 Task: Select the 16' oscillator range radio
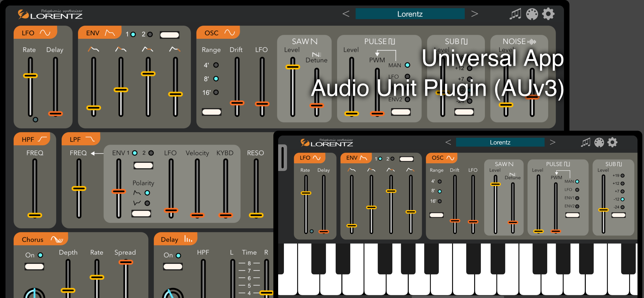pyautogui.click(x=216, y=92)
